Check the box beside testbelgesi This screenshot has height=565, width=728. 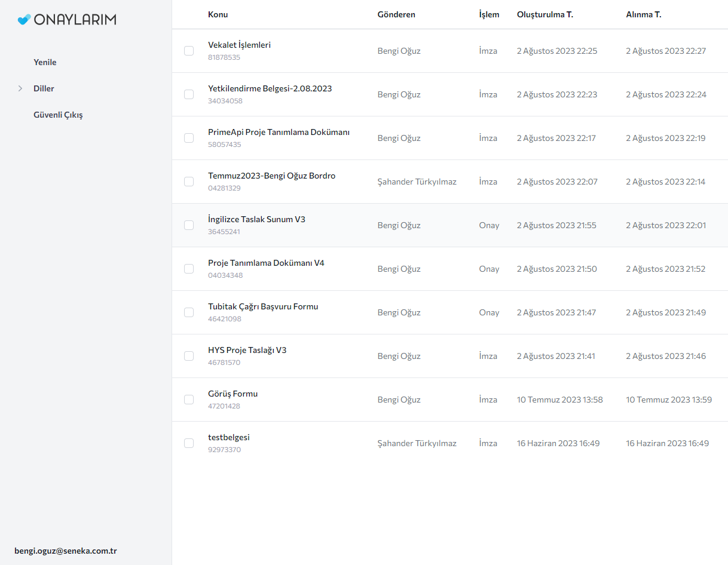click(189, 443)
